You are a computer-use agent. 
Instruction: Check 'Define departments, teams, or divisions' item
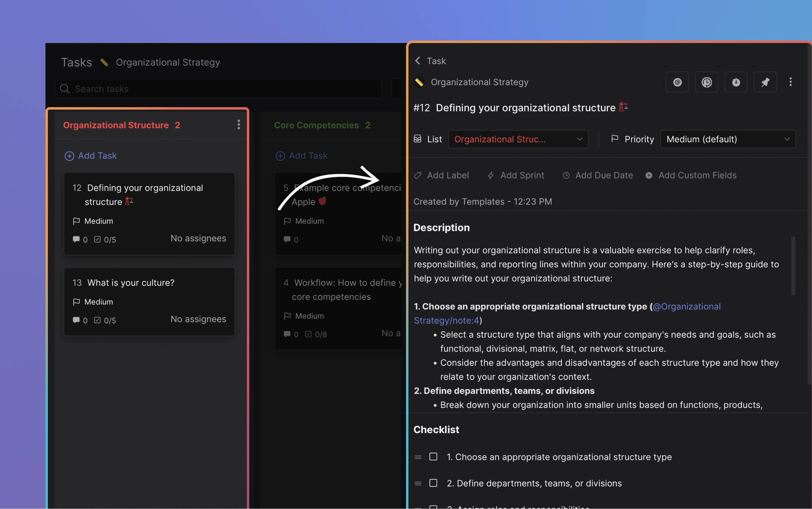point(433,483)
